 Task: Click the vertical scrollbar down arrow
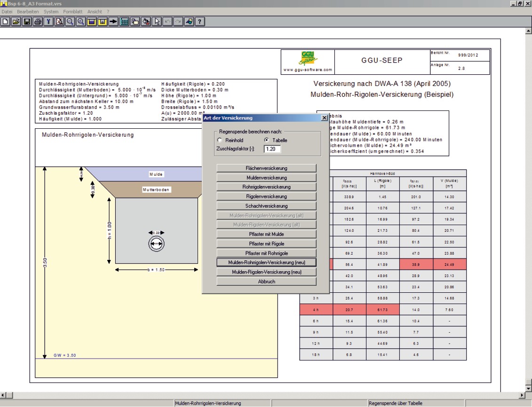click(x=528, y=388)
